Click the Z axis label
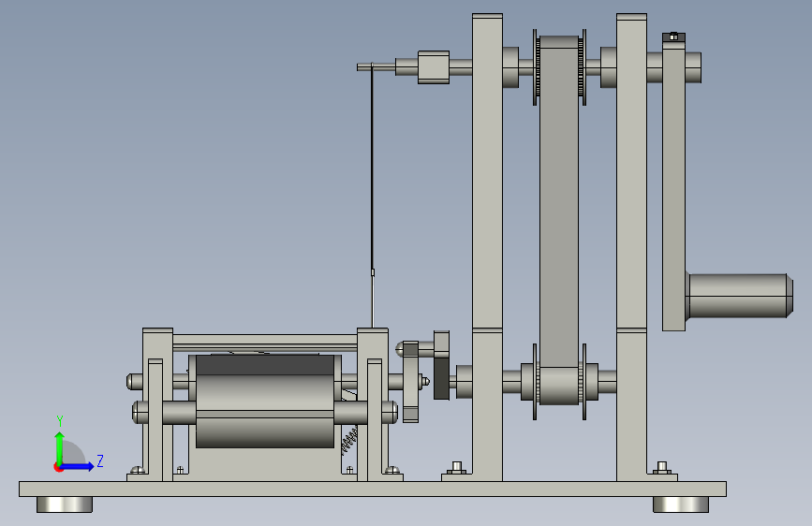This screenshot has width=812, height=526. tap(100, 460)
